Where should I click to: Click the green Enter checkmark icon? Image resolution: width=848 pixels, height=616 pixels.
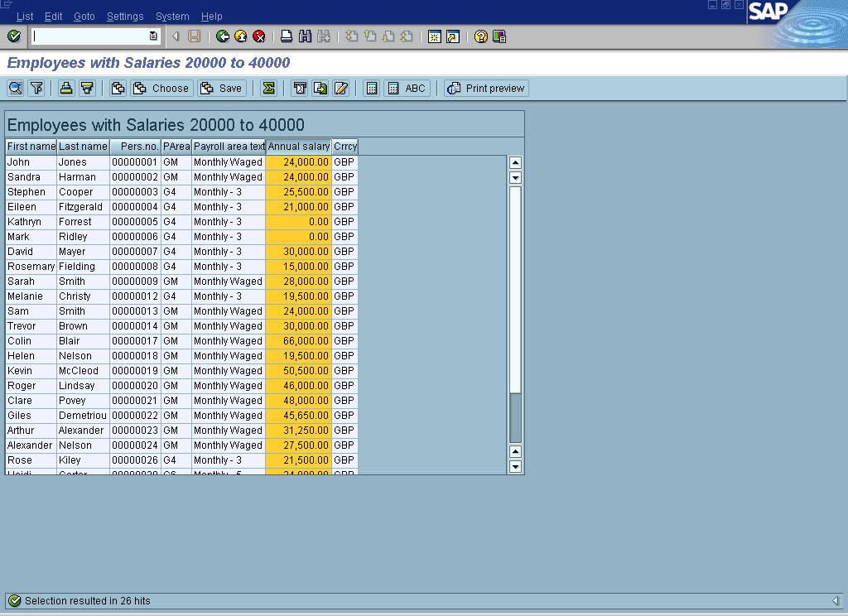pos(14,36)
